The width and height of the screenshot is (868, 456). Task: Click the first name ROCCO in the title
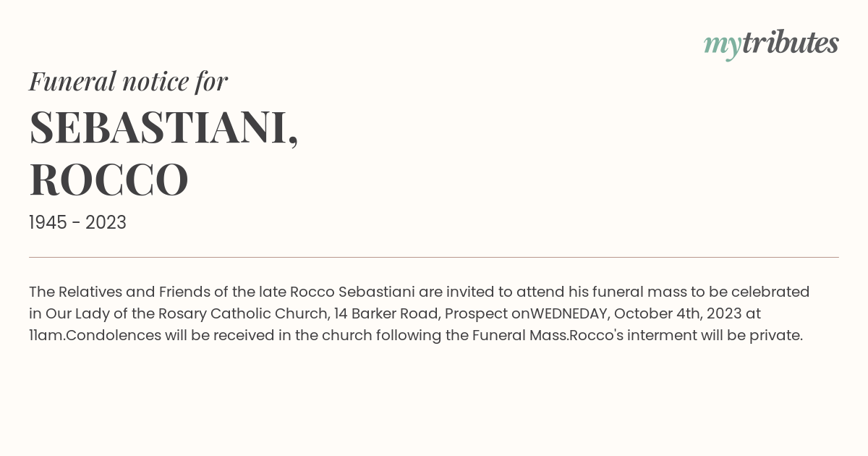(109, 180)
